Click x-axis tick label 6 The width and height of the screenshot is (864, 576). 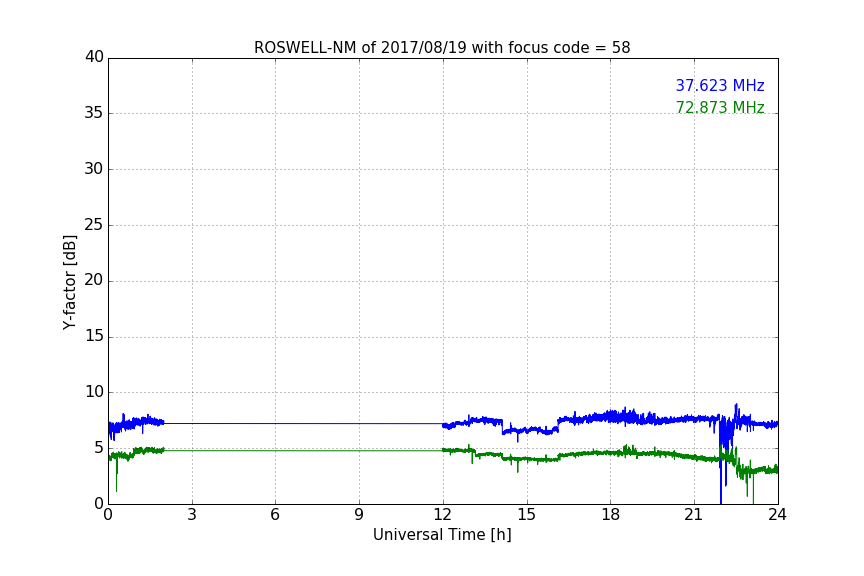coord(275,515)
